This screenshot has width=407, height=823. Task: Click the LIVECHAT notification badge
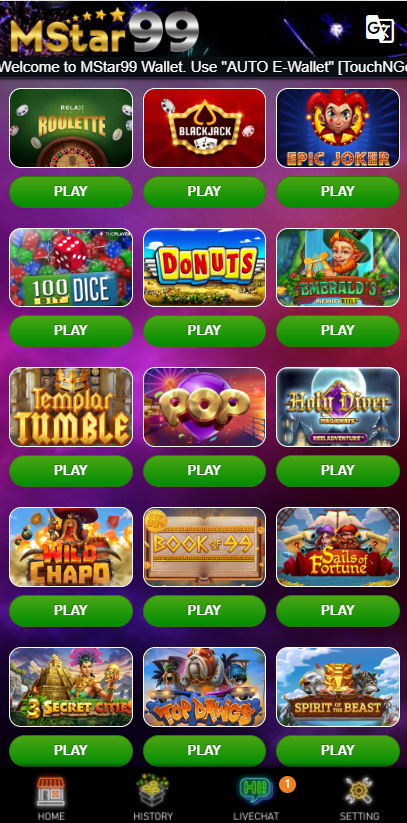[287, 785]
